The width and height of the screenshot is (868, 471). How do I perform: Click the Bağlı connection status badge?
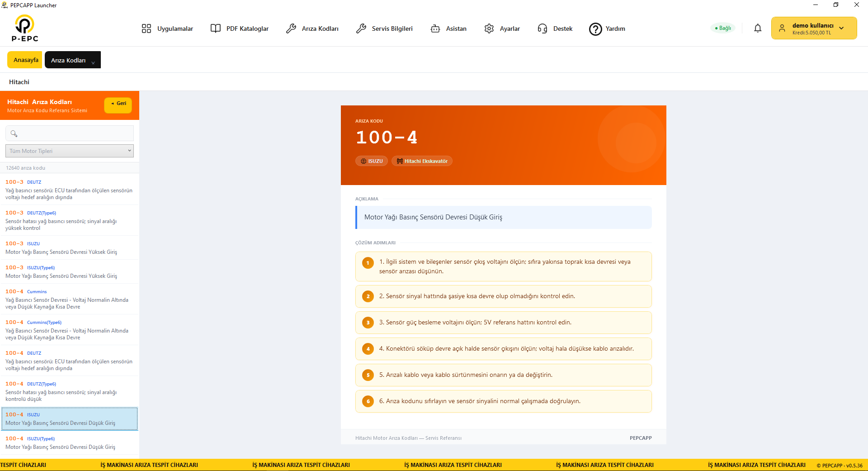723,28
